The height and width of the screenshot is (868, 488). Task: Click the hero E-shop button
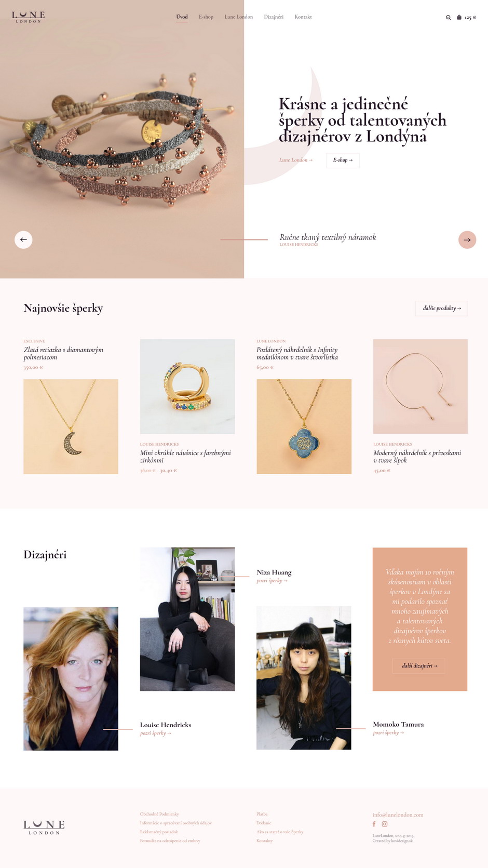pos(343,160)
